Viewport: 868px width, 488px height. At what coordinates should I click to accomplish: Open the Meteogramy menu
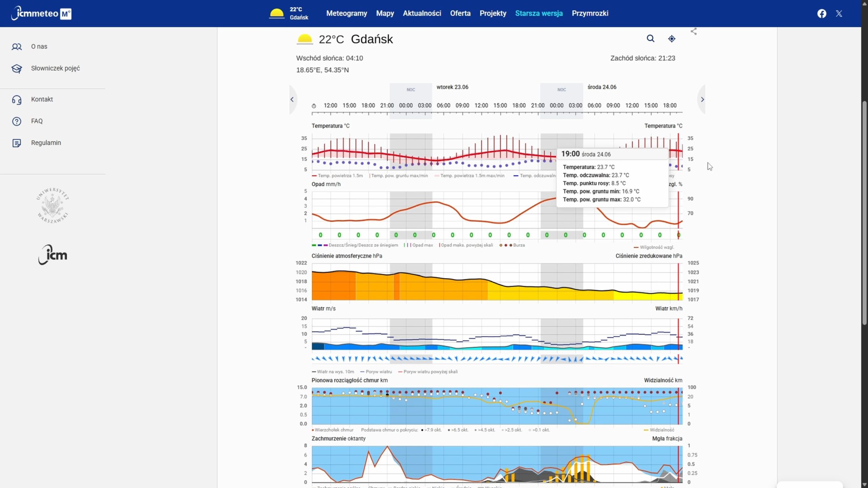346,13
